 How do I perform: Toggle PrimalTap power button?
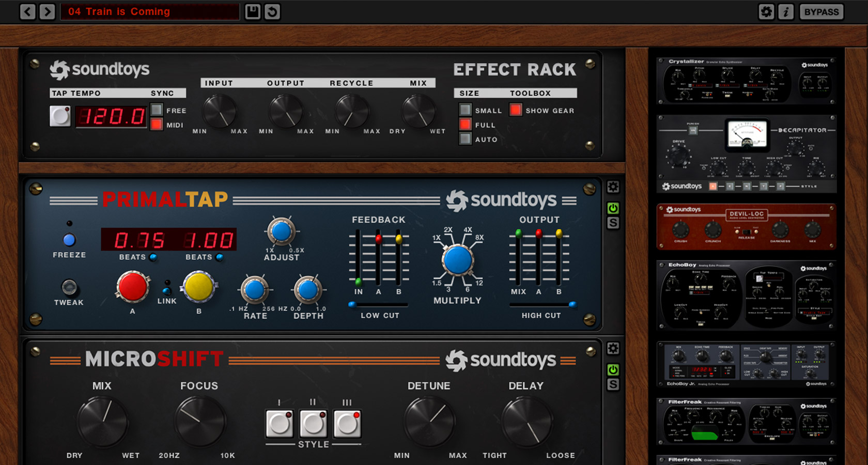[613, 208]
